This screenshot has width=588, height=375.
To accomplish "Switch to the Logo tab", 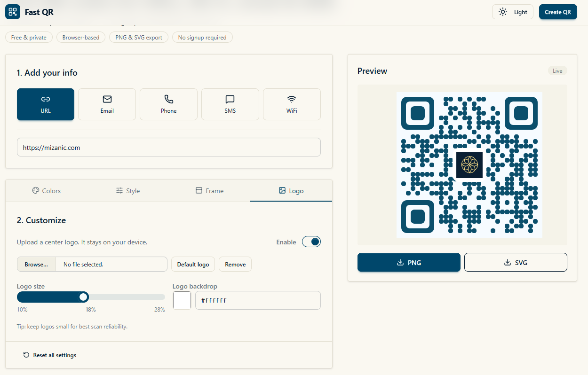I will [x=291, y=191].
